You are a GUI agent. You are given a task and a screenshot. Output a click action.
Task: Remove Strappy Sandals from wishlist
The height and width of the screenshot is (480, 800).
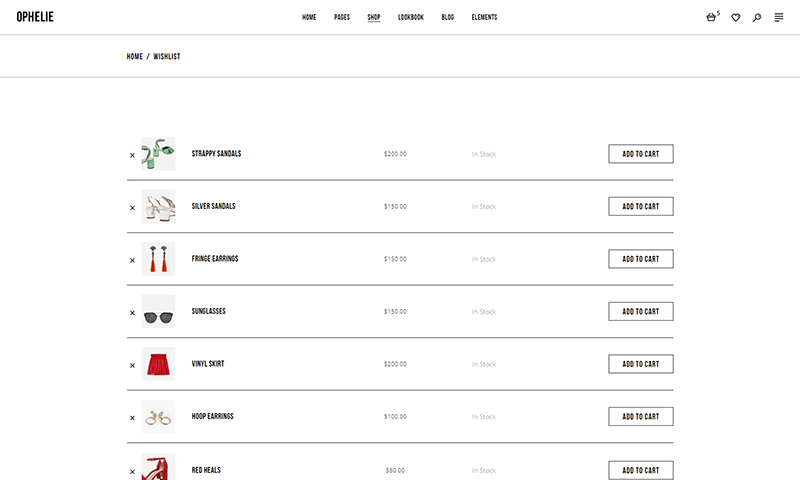click(132, 155)
